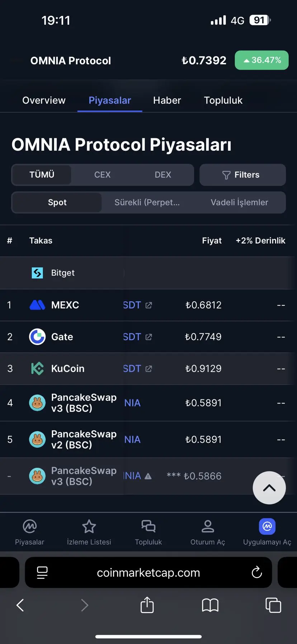Switch to the Haber tab

click(167, 100)
